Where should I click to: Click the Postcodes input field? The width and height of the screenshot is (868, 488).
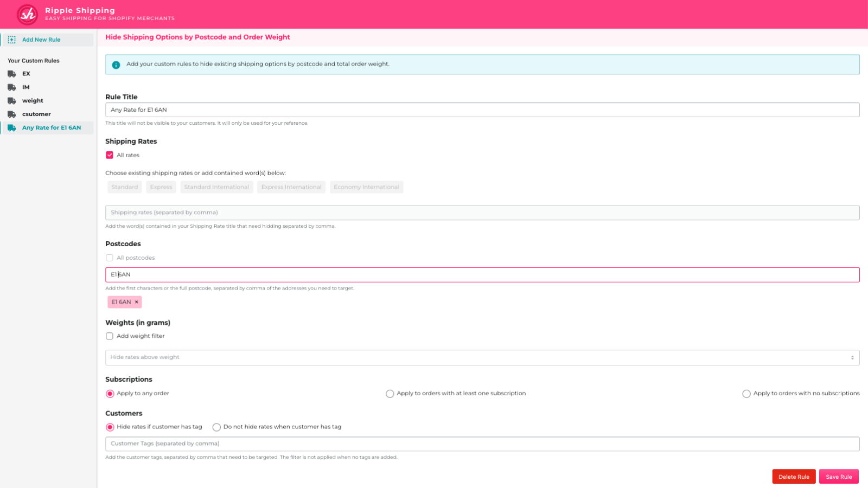coord(482,275)
